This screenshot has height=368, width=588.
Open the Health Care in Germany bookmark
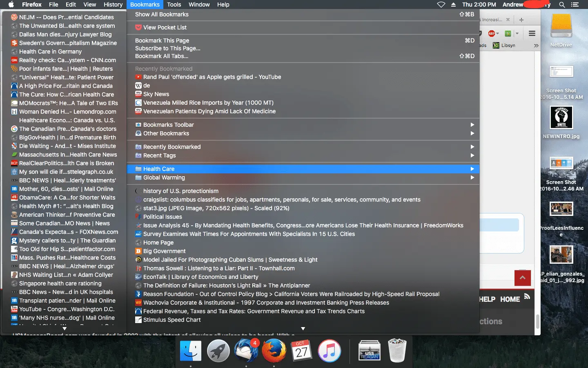coord(50,52)
